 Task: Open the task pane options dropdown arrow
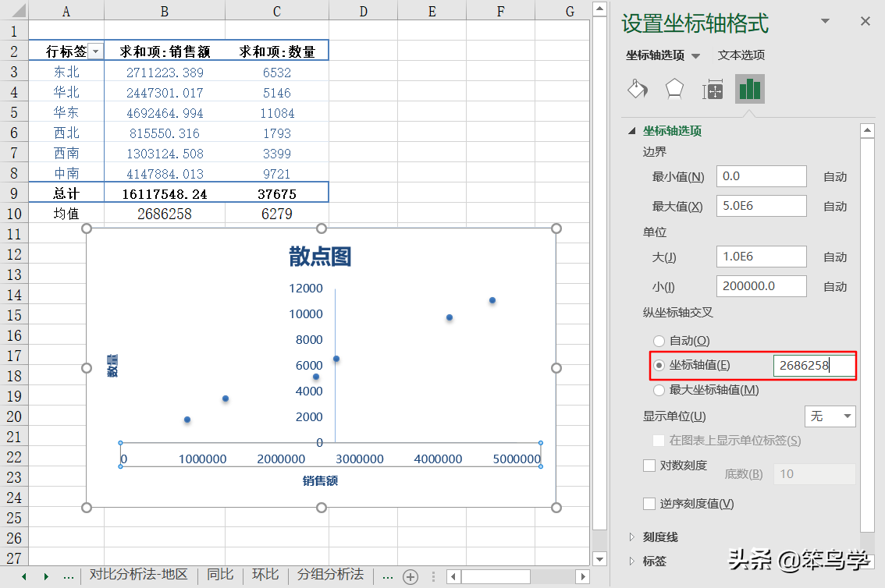pos(825,21)
